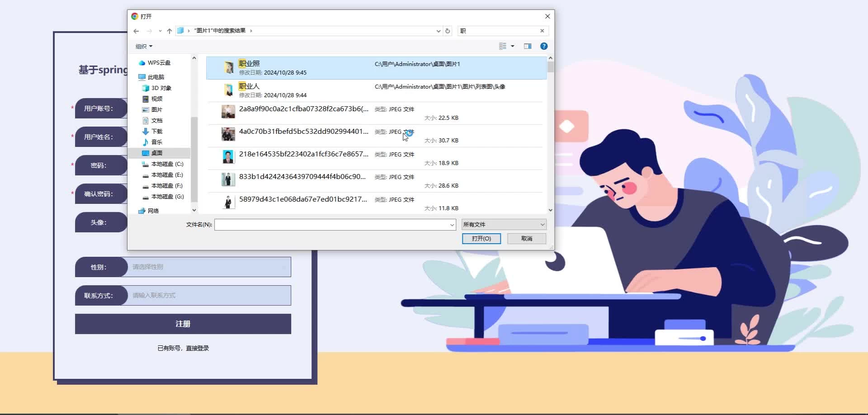
Task: Show the preview pane
Action: (528, 46)
